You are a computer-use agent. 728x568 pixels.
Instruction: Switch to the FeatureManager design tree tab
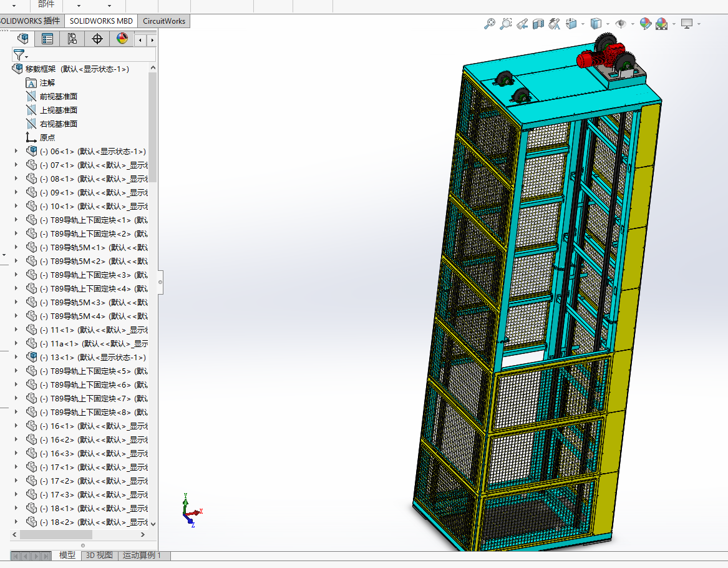point(22,39)
